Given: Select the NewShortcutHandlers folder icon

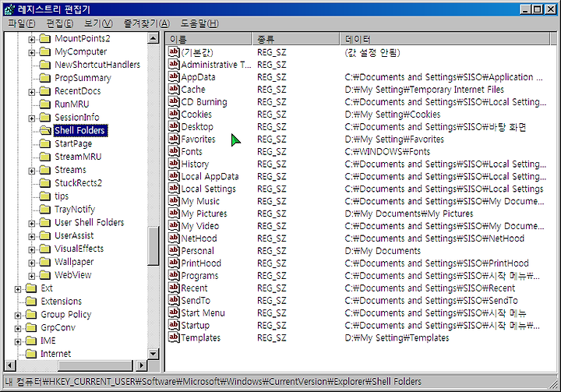Looking at the screenshot, I should (x=45, y=65).
